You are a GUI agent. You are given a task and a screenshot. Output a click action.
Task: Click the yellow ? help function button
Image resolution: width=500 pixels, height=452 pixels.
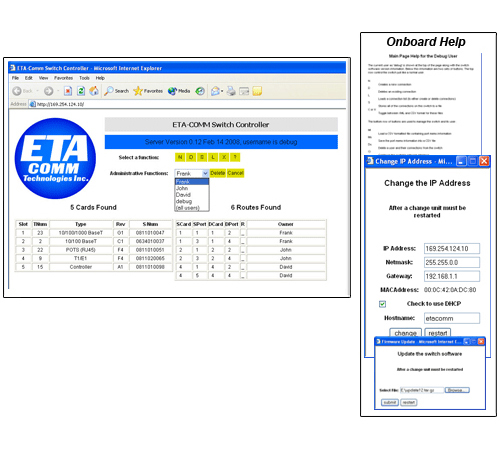(235, 157)
